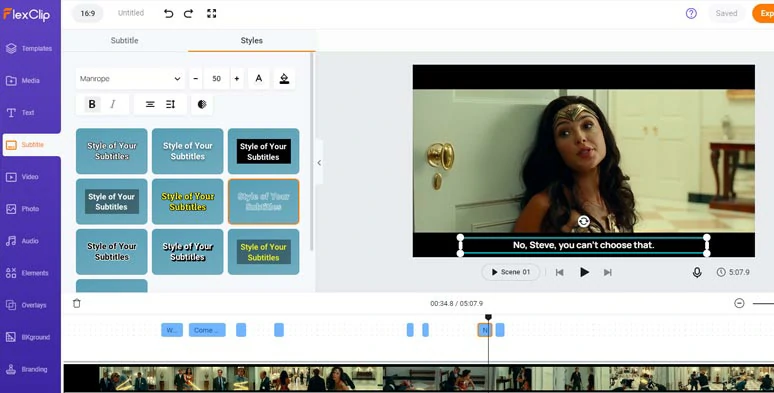
Task: Select the 'Come...' subtitle clip on timeline
Action: pos(207,330)
